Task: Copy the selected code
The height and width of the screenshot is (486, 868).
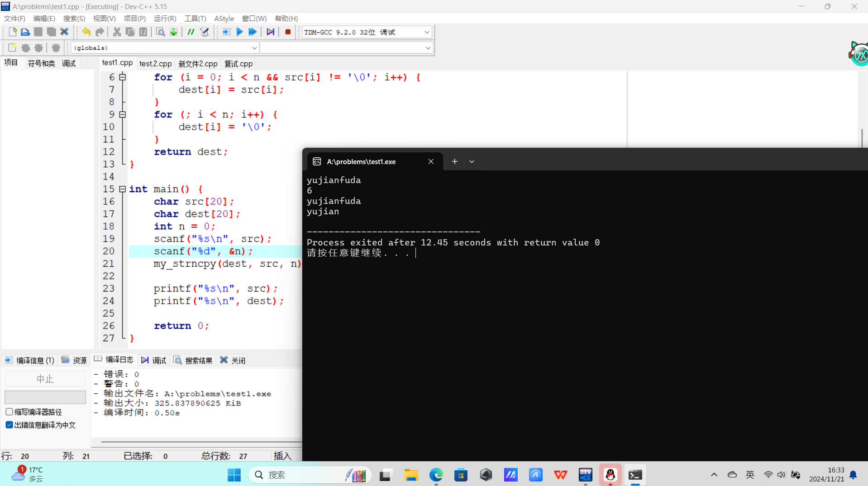Action: tap(130, 32)
